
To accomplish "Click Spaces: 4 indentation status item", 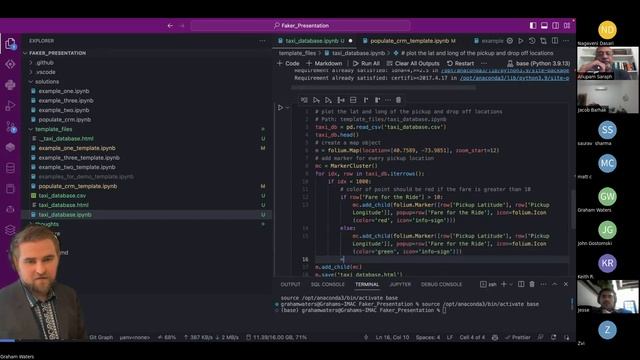I will 428,338.
